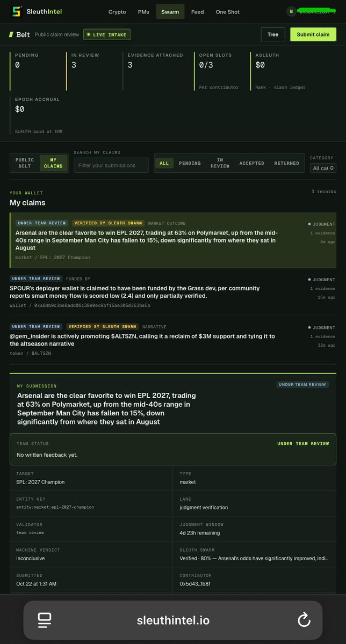Click the wallet address 0xa8db9c3be8add06139e0ec9af15ae305d353be5b
346x644 pixels.
pyautogui.click(x=89, y=305)
